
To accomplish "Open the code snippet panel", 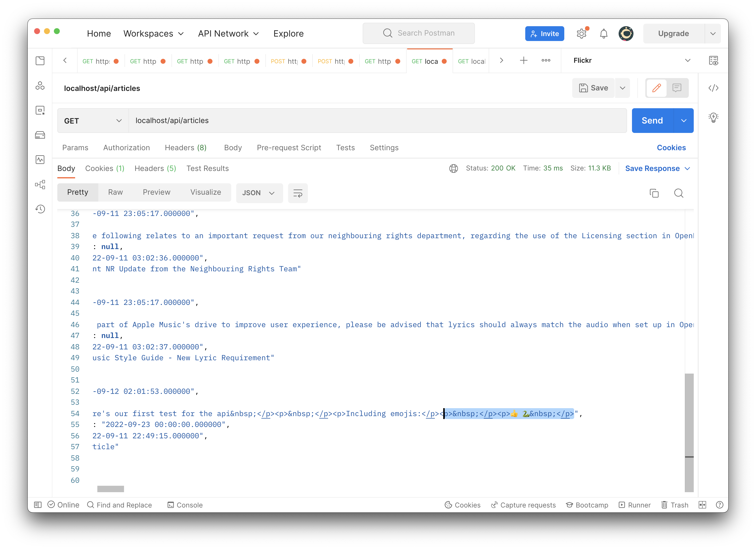I will pos(714,88).
